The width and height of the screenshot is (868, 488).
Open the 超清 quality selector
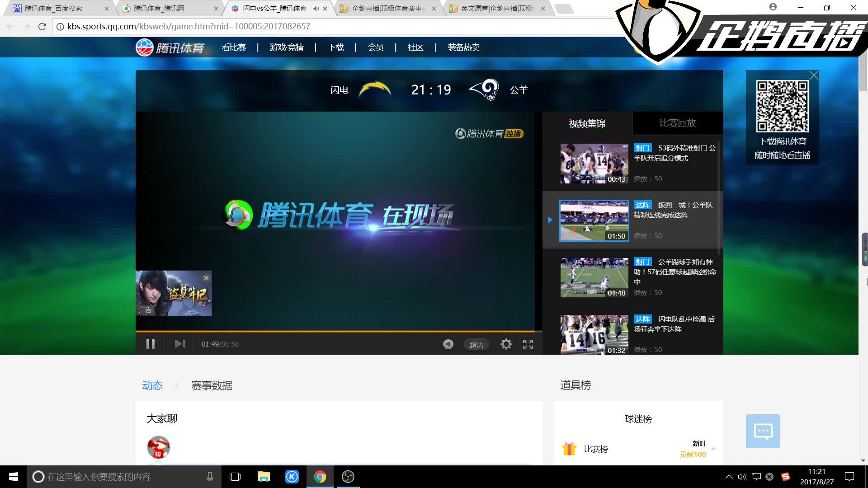(476, 345)
